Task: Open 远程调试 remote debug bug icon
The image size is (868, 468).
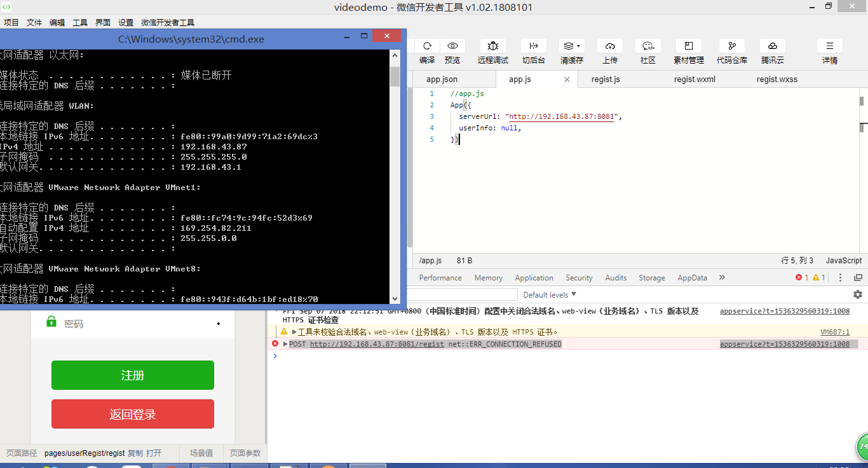Action: click(492, 46)
